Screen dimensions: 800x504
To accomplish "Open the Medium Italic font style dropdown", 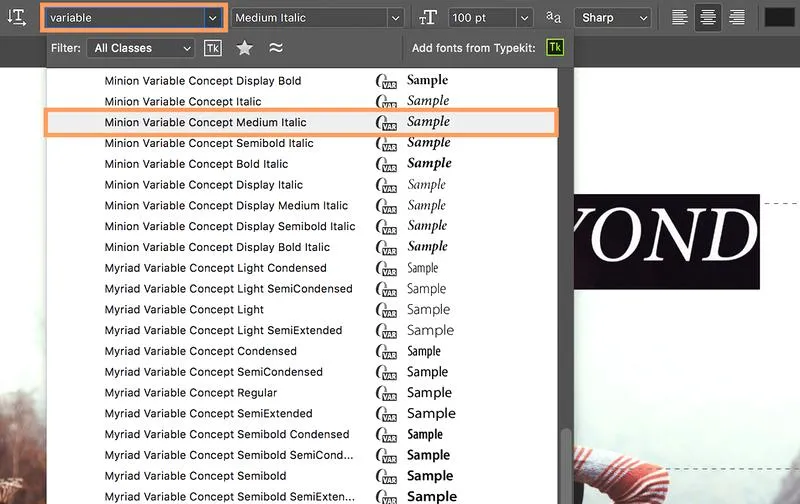I will 395,18.
